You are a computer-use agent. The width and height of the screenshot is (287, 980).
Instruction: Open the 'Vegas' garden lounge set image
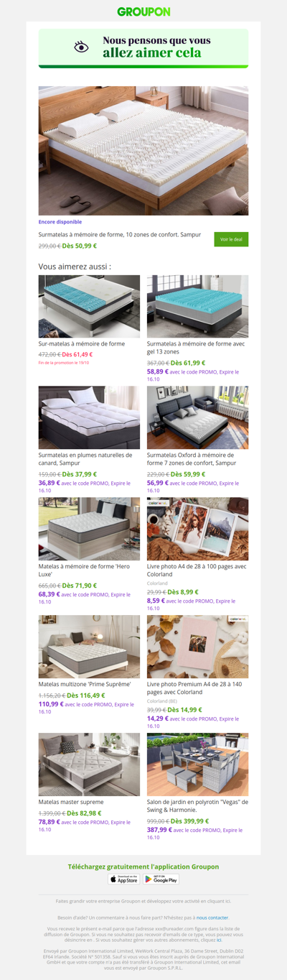(x=198, y=764)
